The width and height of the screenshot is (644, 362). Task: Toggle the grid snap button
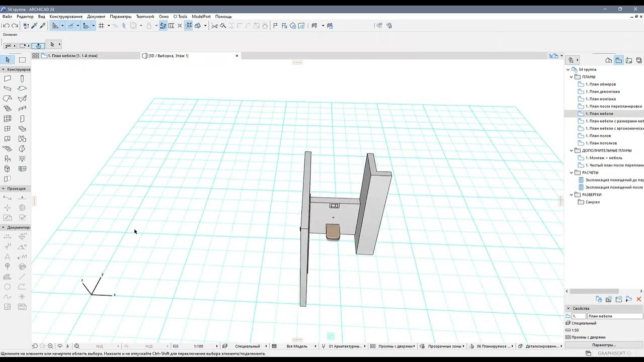click(101, 26)
